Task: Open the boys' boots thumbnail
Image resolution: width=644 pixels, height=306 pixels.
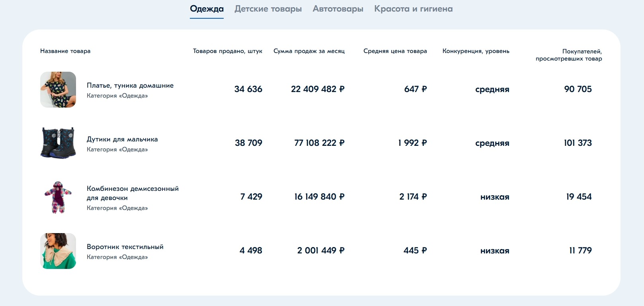Action: pos(58,143)
